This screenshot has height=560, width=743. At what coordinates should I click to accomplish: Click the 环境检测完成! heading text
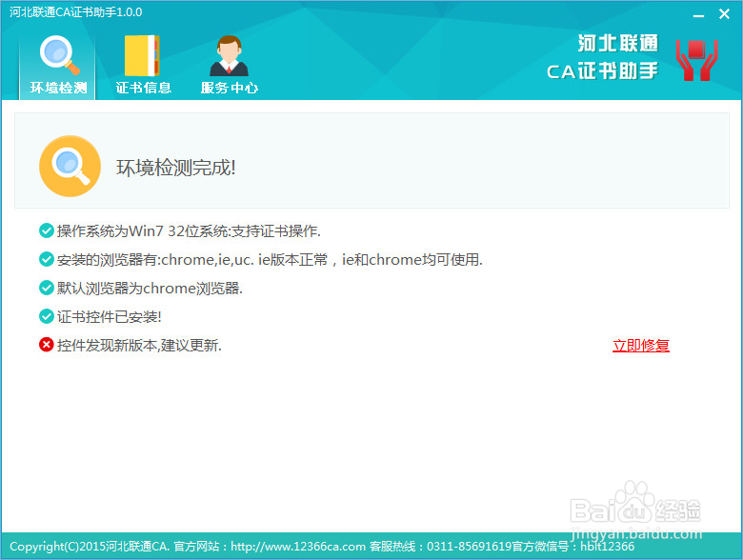pos(176,168)
